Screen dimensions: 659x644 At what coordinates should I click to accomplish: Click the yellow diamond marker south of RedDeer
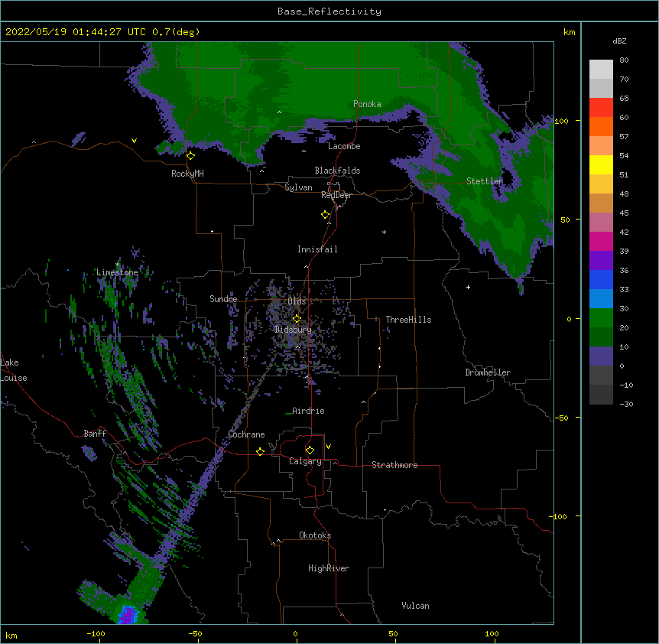point(326,215)
